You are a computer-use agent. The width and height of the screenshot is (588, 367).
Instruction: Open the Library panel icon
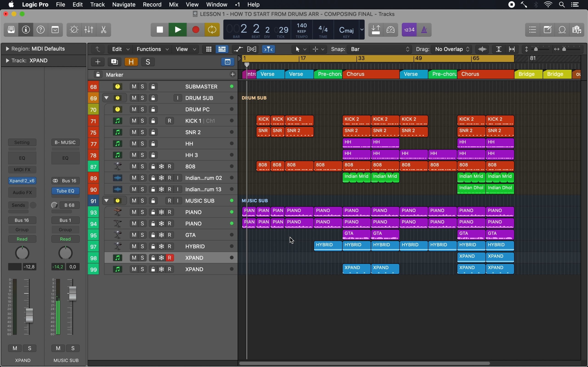click(x=11, y=30)
